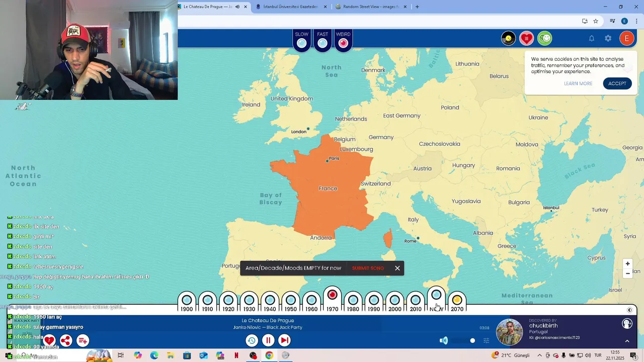This screenshot has height=362, width=644.
Task: Open the discoverer badge icon
Action: 627,324
